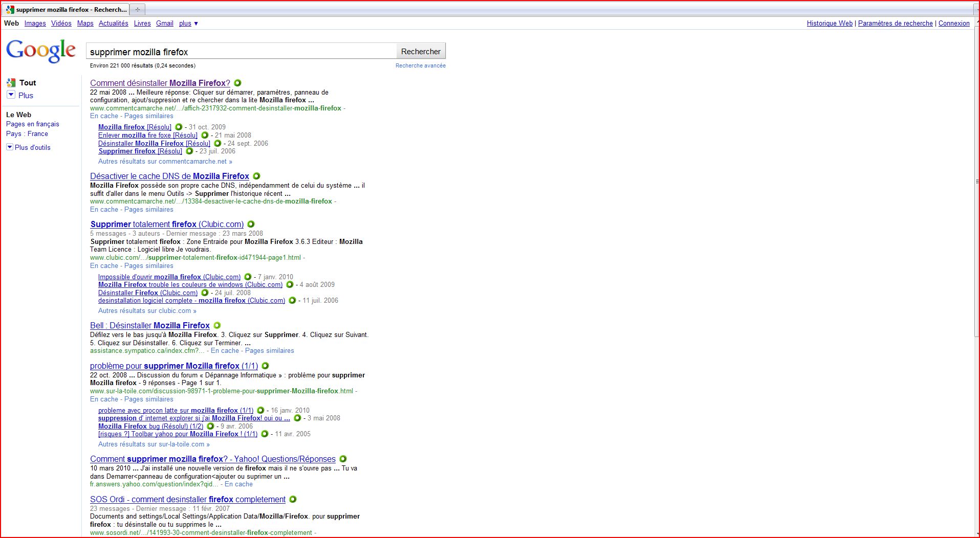980x538 pixels.
Task: Click green icon beside 'desinstallation logiciel complete' link
Action: (292, 300)
